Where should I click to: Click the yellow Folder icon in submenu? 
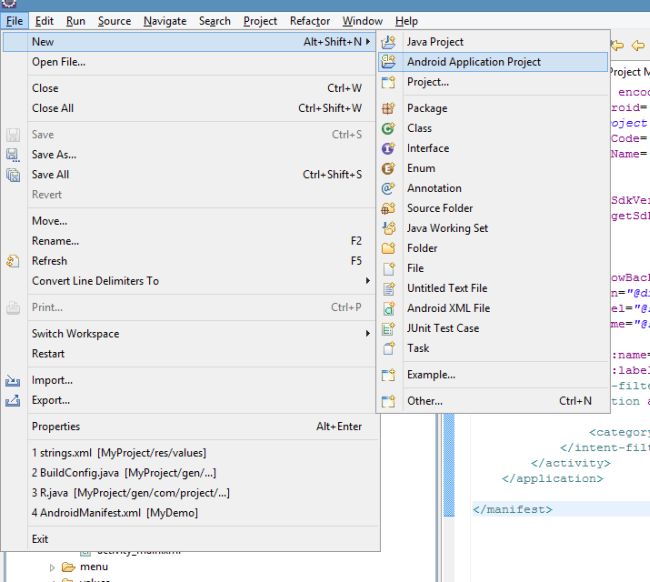(x=388, y=248)
